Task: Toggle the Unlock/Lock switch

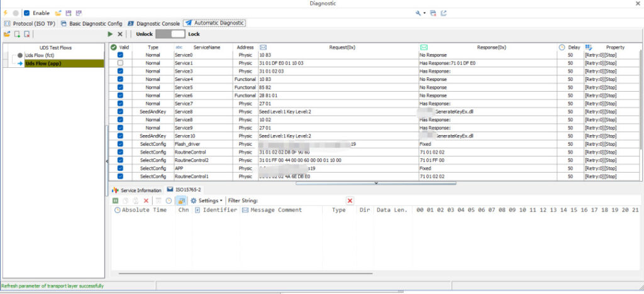Action: [x=170, y=34]
